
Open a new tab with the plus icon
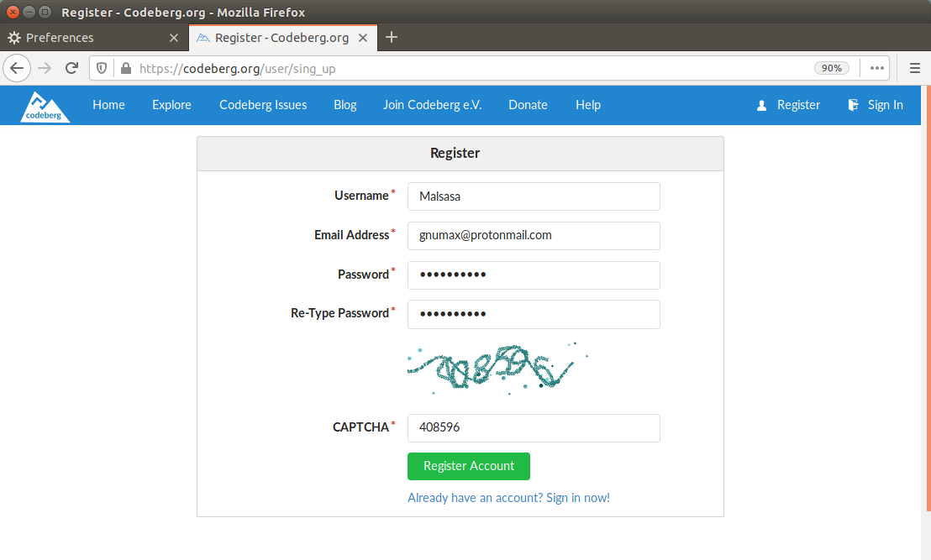pyautogui.click(x=392, y=38)
